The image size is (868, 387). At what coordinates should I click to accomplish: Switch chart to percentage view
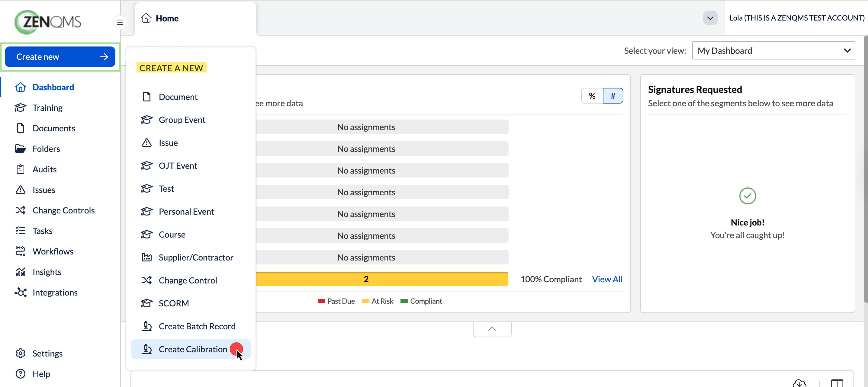(592, 96)
